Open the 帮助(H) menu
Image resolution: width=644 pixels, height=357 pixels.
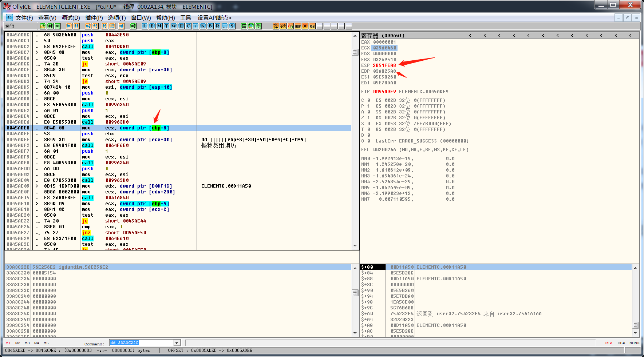[x=166, y=17]
